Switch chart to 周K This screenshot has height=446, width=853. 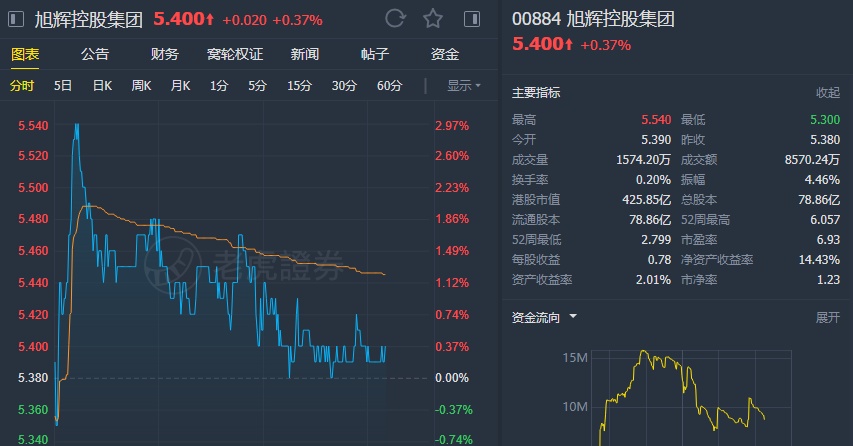pos(141,86)
